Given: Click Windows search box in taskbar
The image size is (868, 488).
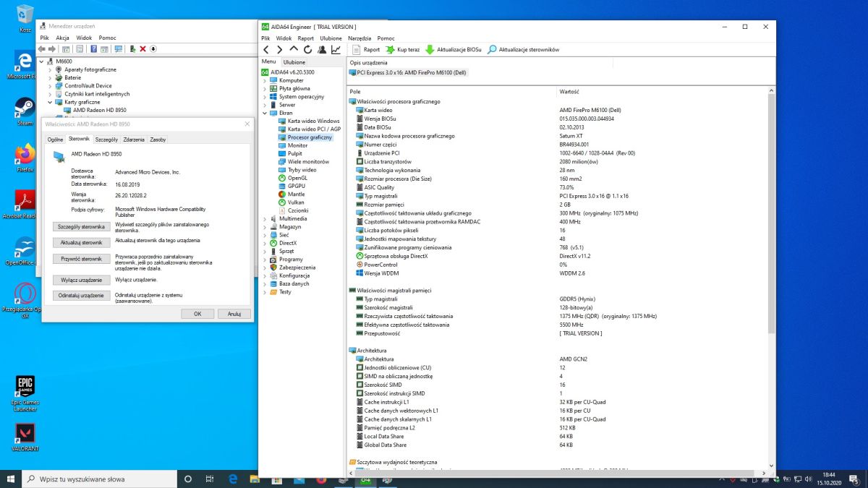Looking at the screenshot, I should pyautogui.click(x=100, y=479).
